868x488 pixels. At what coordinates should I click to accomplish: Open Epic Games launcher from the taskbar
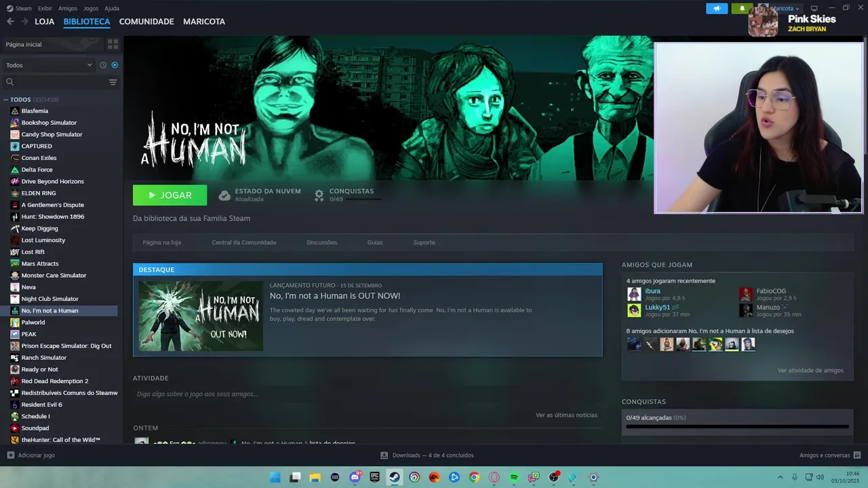[374, 477]
